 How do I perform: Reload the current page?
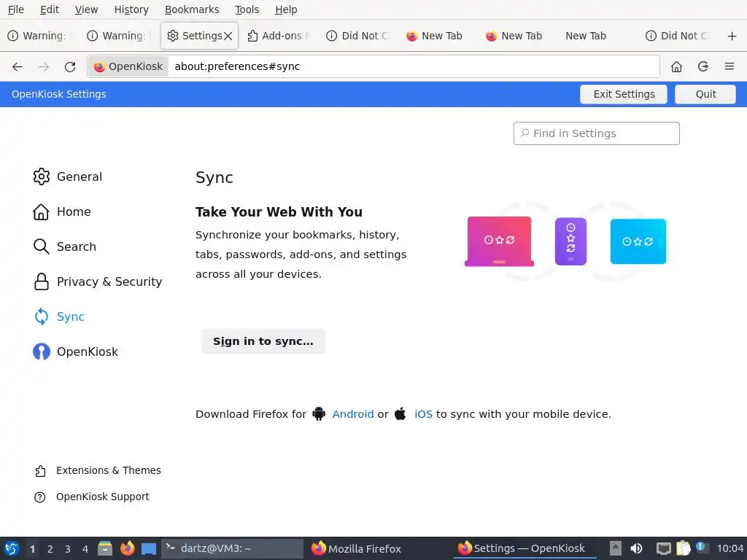point(70,66)
